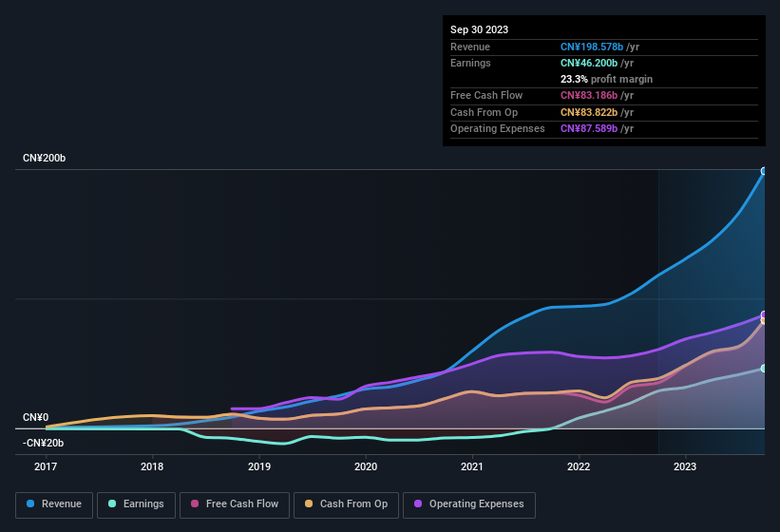Click the 2020 x-axis label

(x=366, y=466)
